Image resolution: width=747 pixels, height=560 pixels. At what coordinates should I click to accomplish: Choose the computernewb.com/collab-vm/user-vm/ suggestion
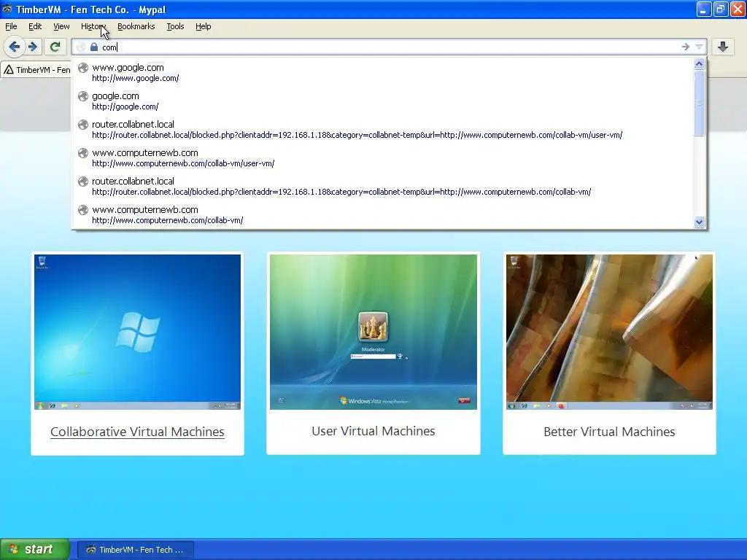pos(383,157)
